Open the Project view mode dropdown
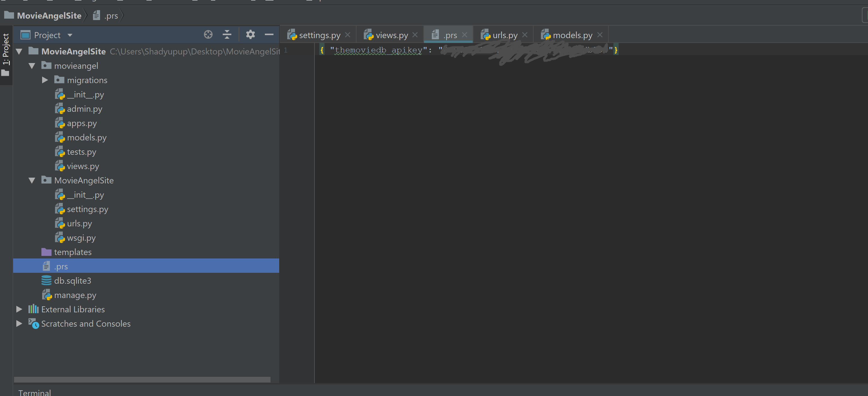 [70, 35]
